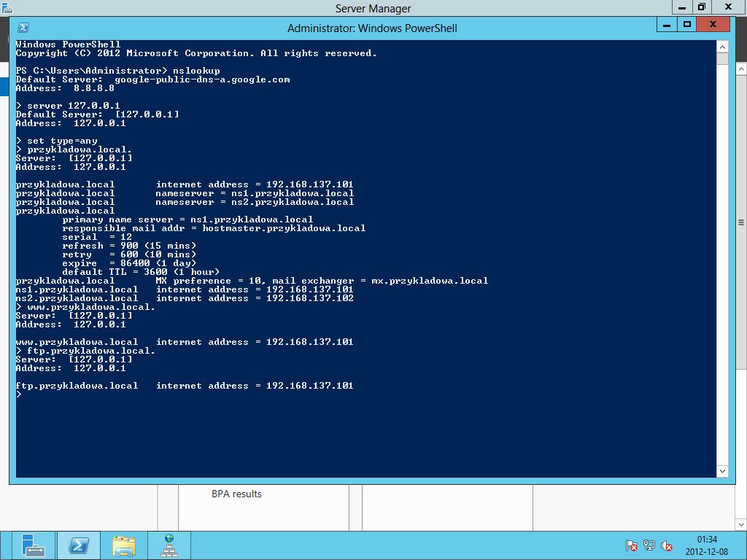Click 'nameserver = ns2.przykladowa.local' text
The image size is (747, 560).
(255, 203)
